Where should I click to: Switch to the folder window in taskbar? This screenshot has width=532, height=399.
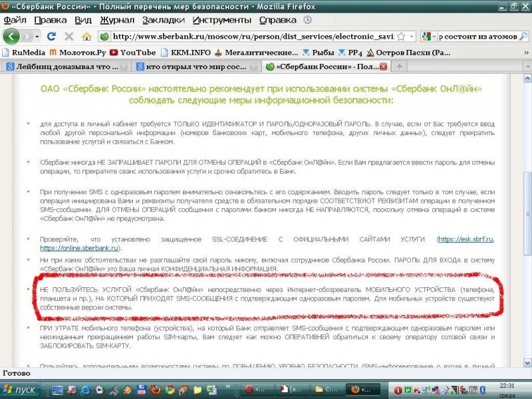327,390
